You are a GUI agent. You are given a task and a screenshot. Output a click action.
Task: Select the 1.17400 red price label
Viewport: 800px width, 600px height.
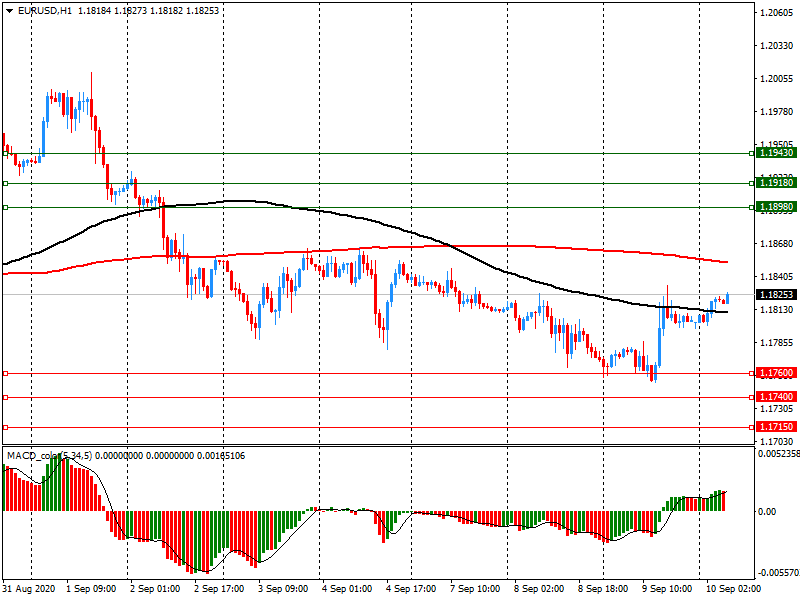[x=776, y=397]
